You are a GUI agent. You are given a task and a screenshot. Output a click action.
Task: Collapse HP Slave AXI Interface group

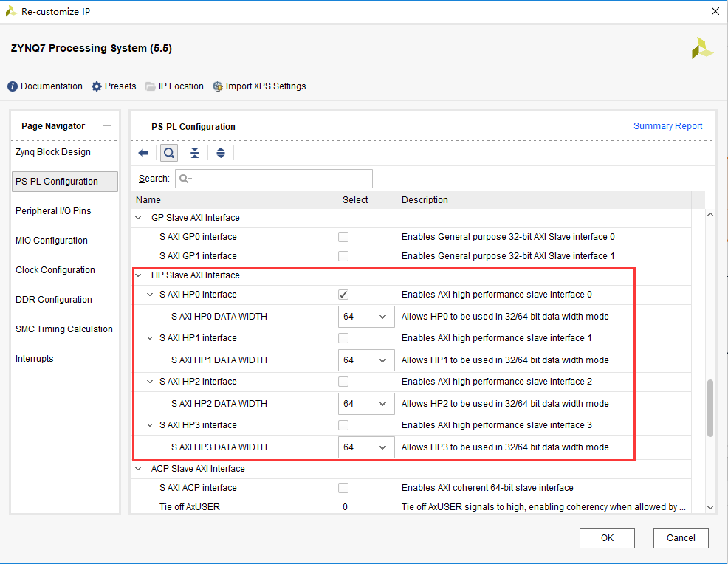(x=138, y=275)
